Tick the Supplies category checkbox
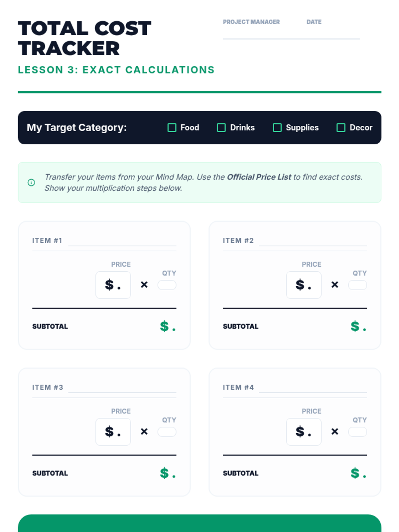Screen dimensions: 399x532 277,128
